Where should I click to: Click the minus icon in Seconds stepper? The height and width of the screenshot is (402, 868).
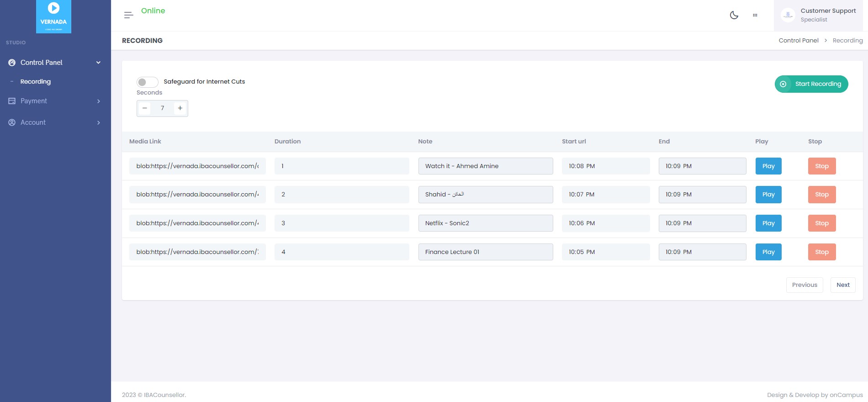click(x=145, y=108)
